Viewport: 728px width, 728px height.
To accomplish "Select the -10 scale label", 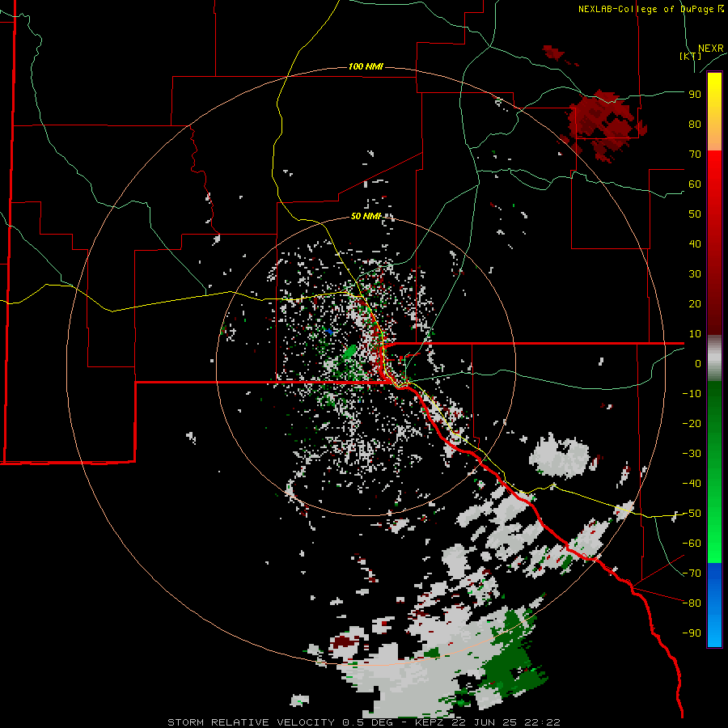I will (692, 394).
